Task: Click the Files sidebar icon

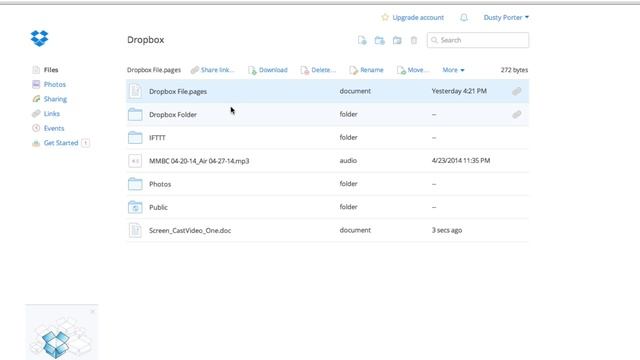Action: point(36,70)
